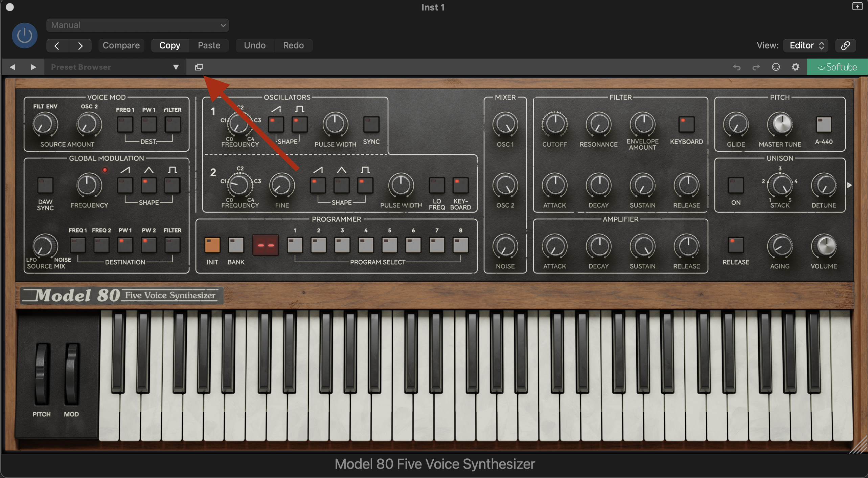This screenshot has width=868, height=478.
Task: Toggle Global Modulation FREQ 2 destination
Action: click(101, 245)
